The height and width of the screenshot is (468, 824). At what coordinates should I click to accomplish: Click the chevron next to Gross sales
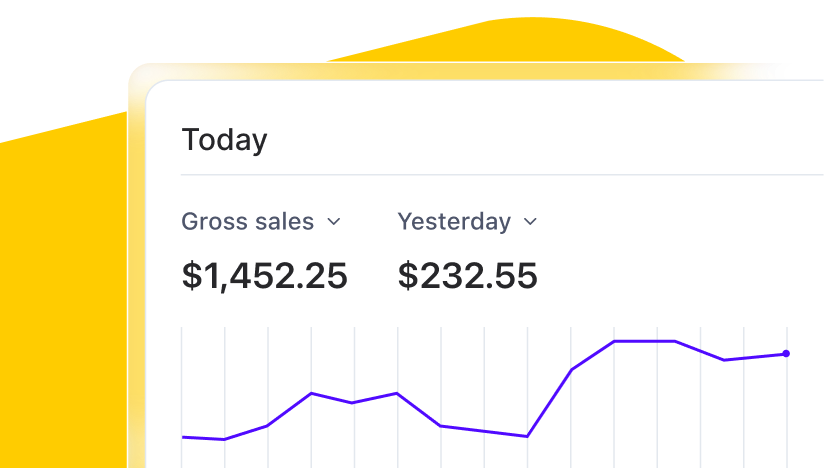(334, 222)
